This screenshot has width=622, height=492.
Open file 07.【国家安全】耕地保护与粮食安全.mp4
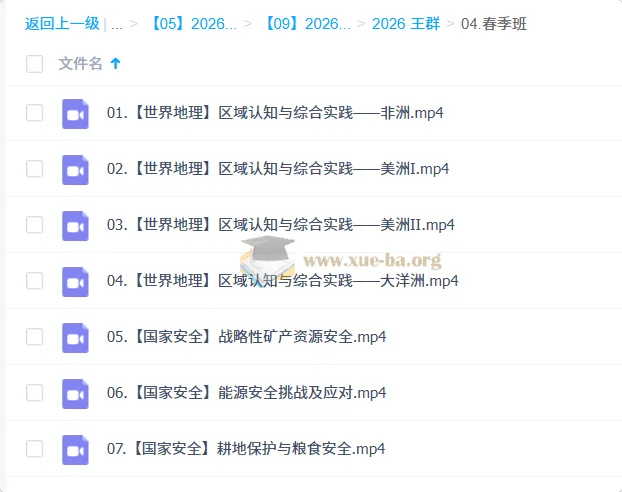246,448
